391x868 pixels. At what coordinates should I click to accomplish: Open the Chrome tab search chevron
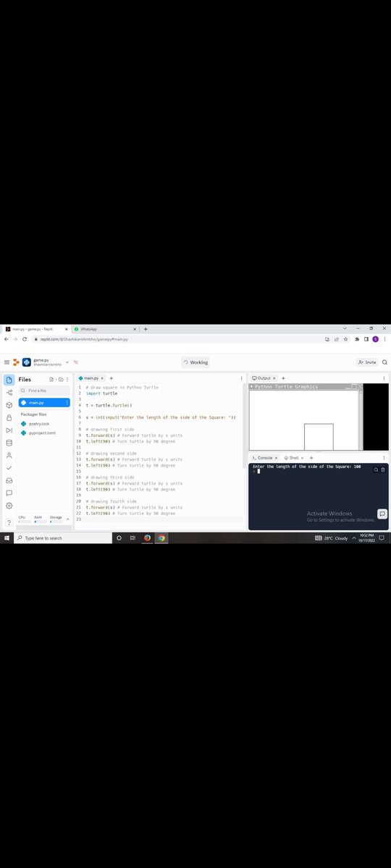pos(345,328)
